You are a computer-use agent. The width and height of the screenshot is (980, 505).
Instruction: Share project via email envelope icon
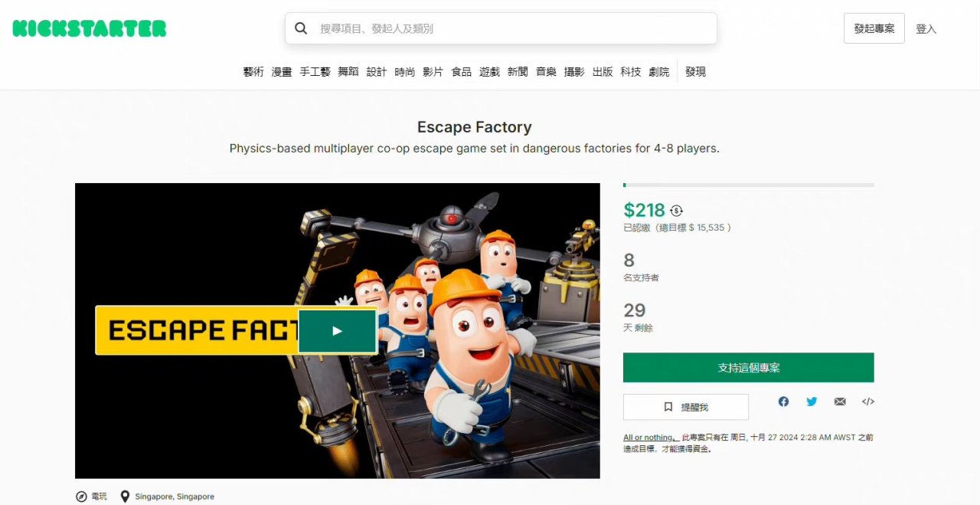[840, 402]
